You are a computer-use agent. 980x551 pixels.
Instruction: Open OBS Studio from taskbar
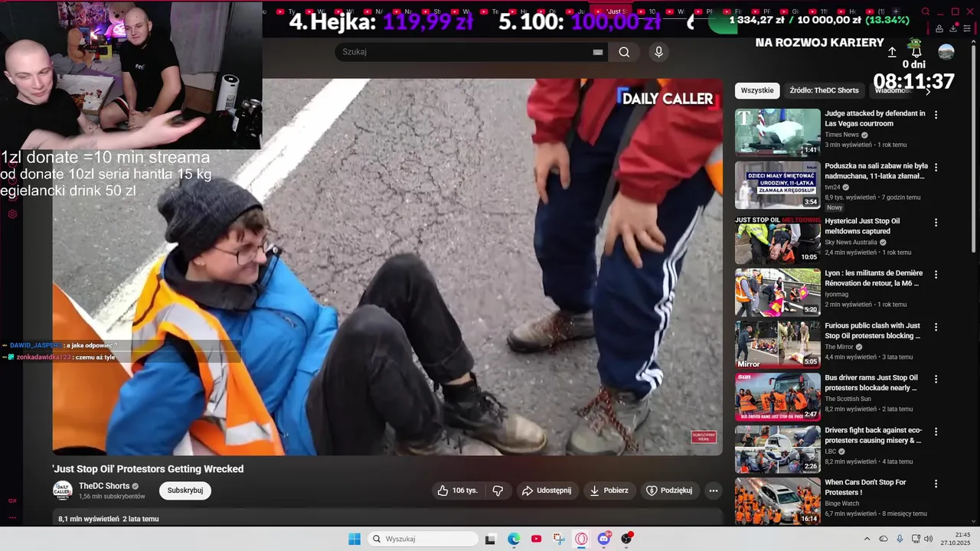[626, 539]
